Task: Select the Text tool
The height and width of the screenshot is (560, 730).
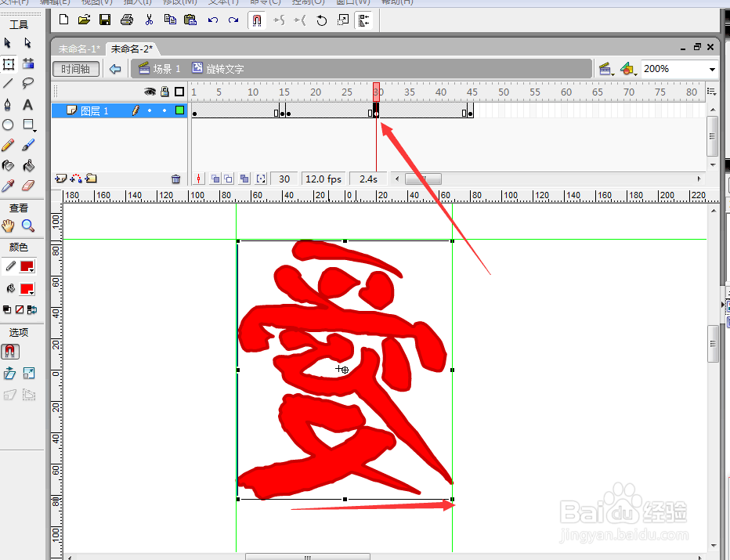Action: (27, 103)
